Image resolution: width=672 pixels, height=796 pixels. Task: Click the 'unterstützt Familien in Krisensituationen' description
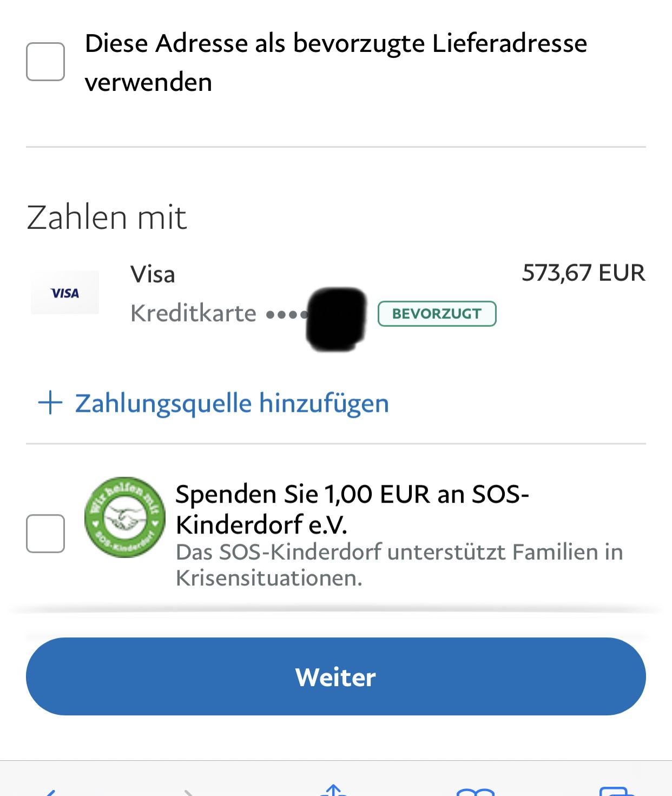(x=399, y=565)
